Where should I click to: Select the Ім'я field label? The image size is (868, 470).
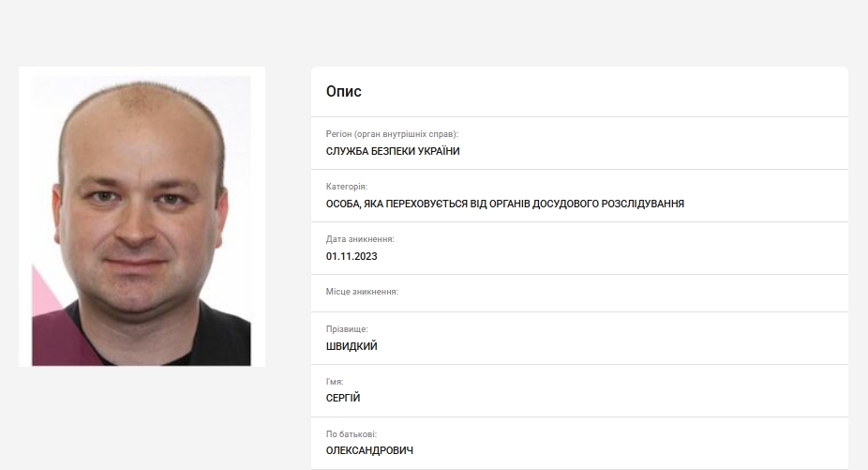click(x=335, y=382)
